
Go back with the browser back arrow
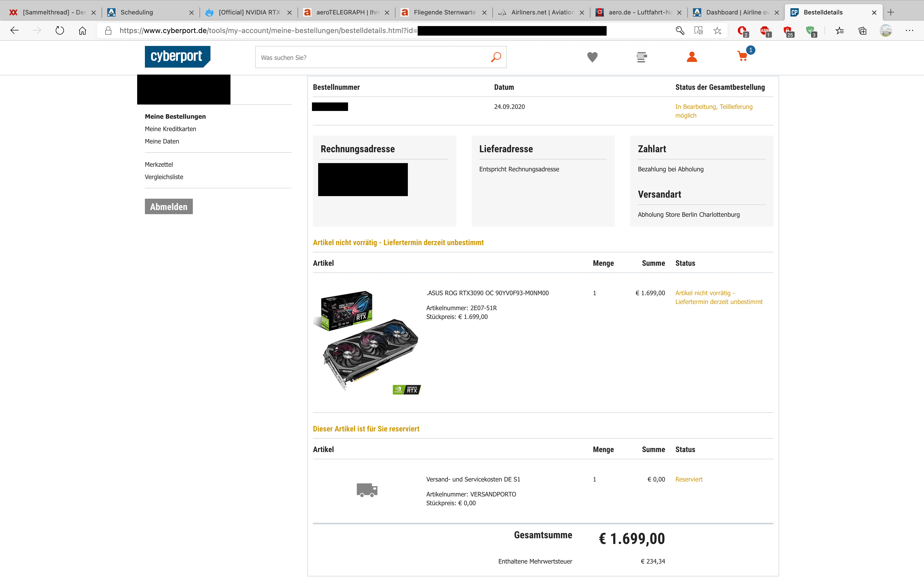pos(14,31)
